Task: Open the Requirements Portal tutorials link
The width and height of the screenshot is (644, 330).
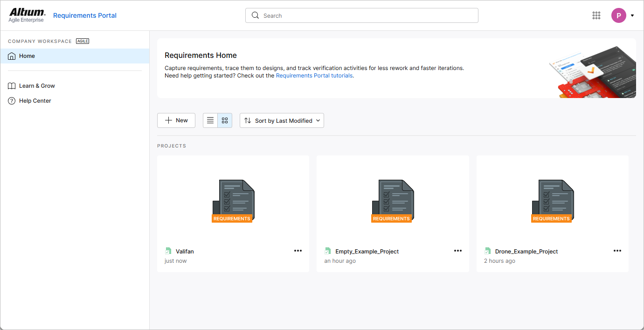Action: click(314, 76)
